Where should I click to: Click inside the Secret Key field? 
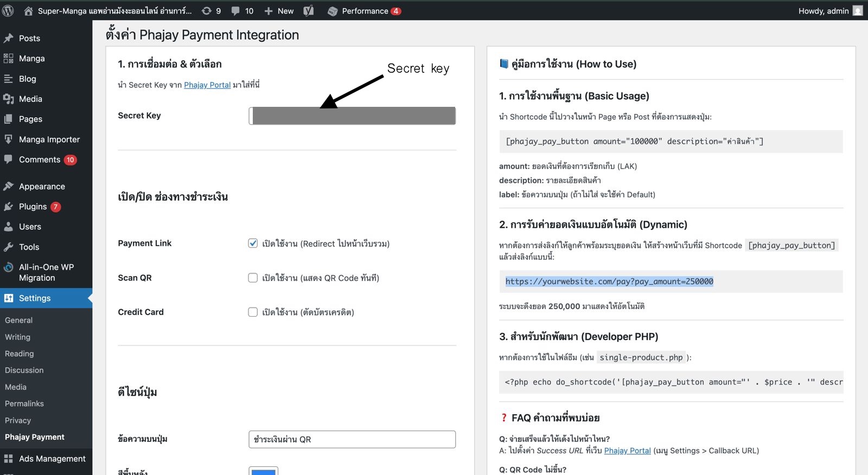(x=352, y=115)
